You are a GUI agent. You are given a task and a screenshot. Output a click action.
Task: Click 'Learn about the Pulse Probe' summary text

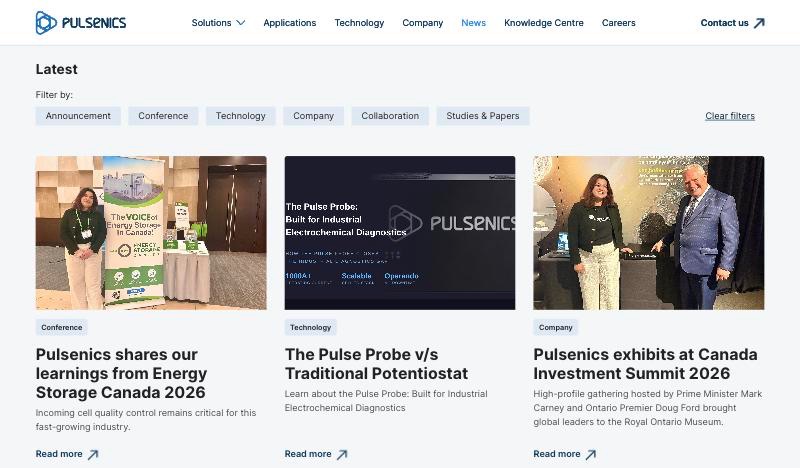386,401
